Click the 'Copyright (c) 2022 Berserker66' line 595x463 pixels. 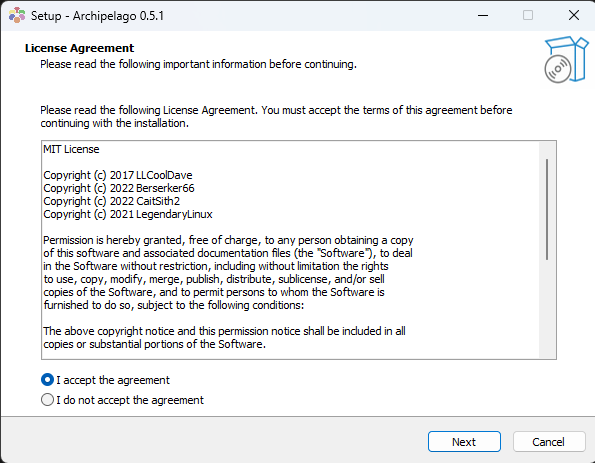pyautogui.click(x=119, y=188)
